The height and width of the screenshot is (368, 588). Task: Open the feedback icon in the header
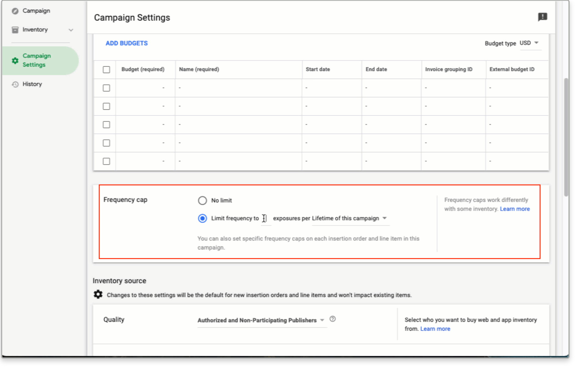click(542, 17)
